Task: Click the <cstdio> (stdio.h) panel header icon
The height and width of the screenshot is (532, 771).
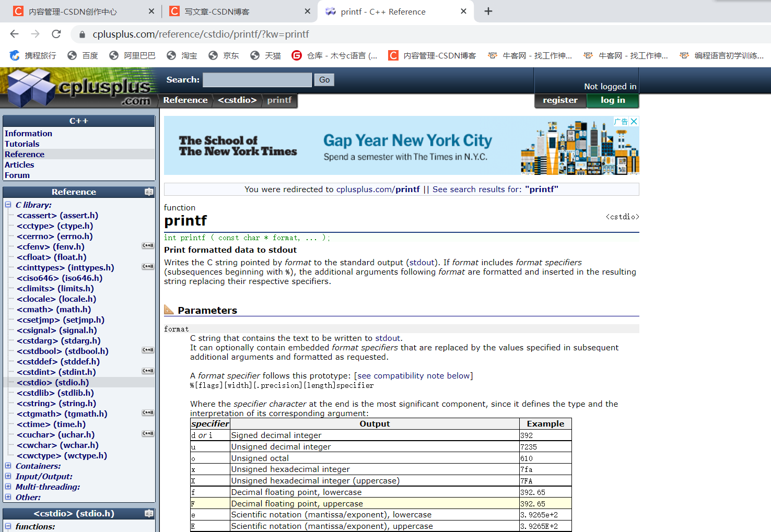Action: 149,513
